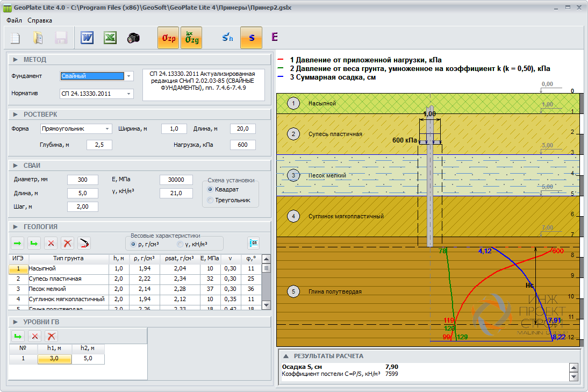Click the h2 cell showing 5,0 in groundwater table
The width and height of the screenshot is (588, 392).
click(x=88, y=359)
